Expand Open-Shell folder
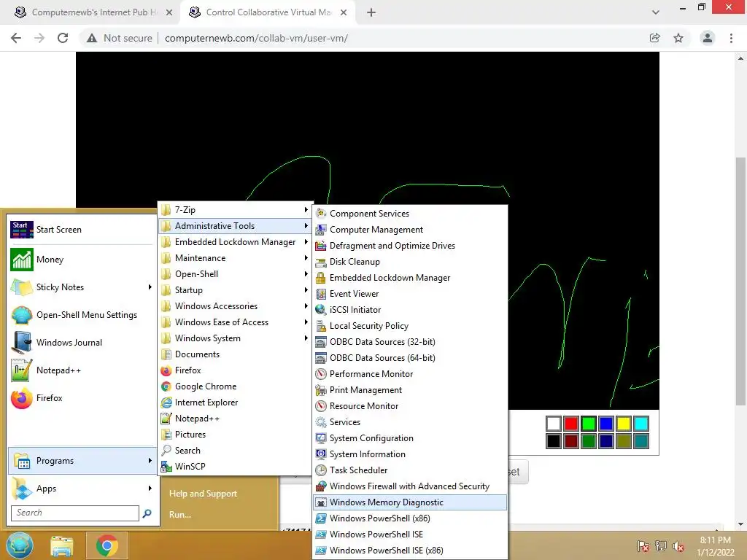The height and width of the screenshot is (560, 747). [235, 274]
